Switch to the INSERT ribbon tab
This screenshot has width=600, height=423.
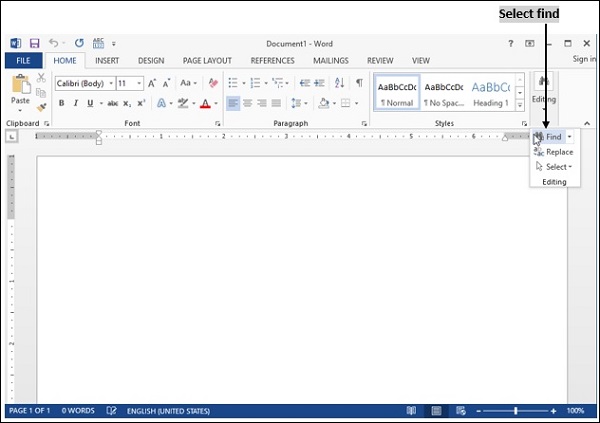click(107, 61)
